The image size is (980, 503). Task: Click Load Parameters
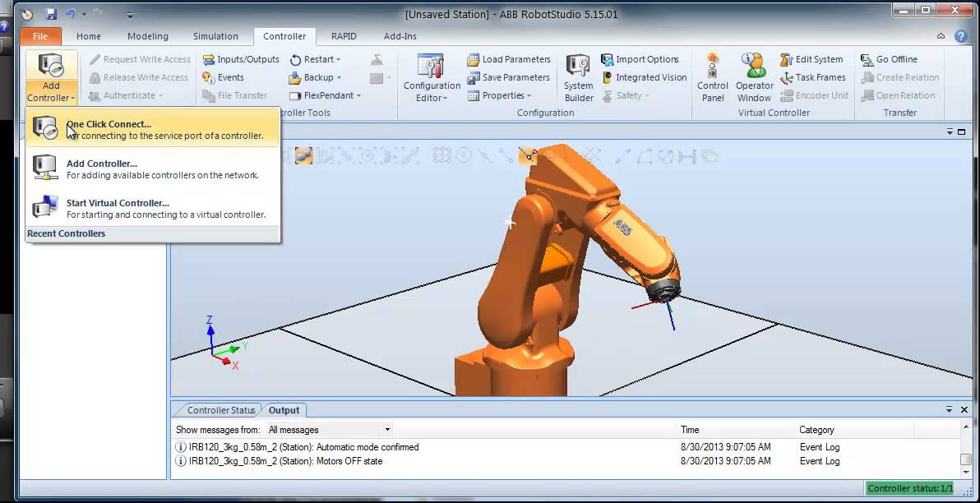tap(509, 59)
